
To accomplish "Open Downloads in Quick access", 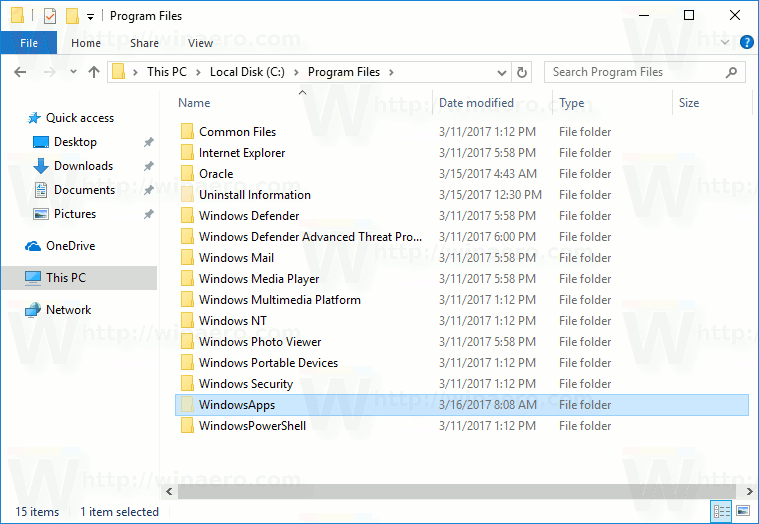I will tap(83, 166).
